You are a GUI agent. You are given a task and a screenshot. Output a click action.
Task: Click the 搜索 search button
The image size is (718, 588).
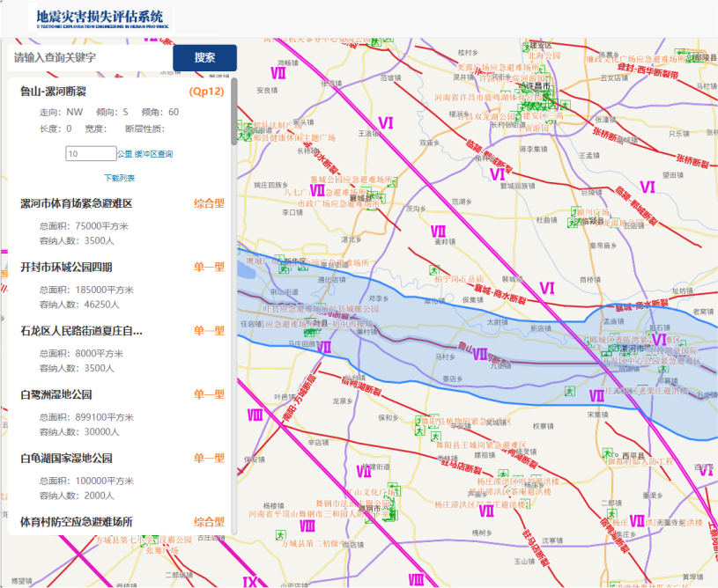point(204,57)
